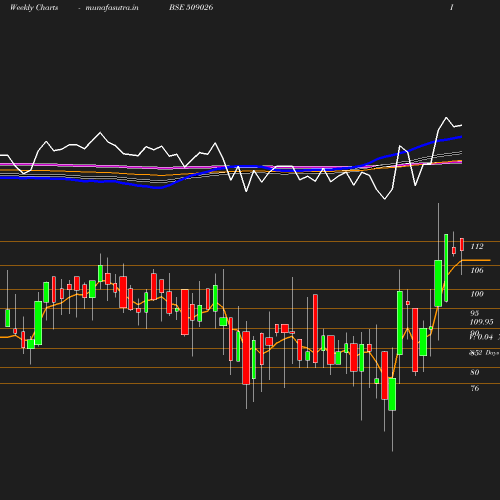Click the "Days" label on the right

coord(492,353)
